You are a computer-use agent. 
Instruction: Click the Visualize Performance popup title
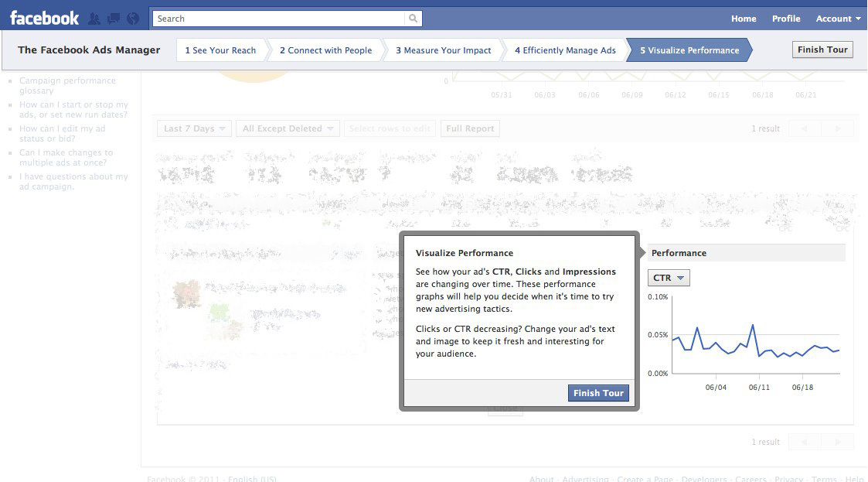[465, 253]
